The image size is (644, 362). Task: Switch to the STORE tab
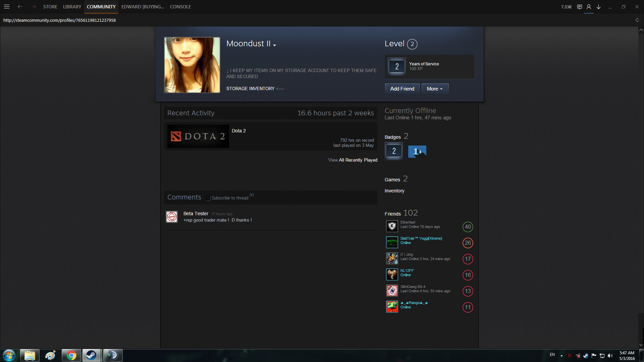(50, 7)
